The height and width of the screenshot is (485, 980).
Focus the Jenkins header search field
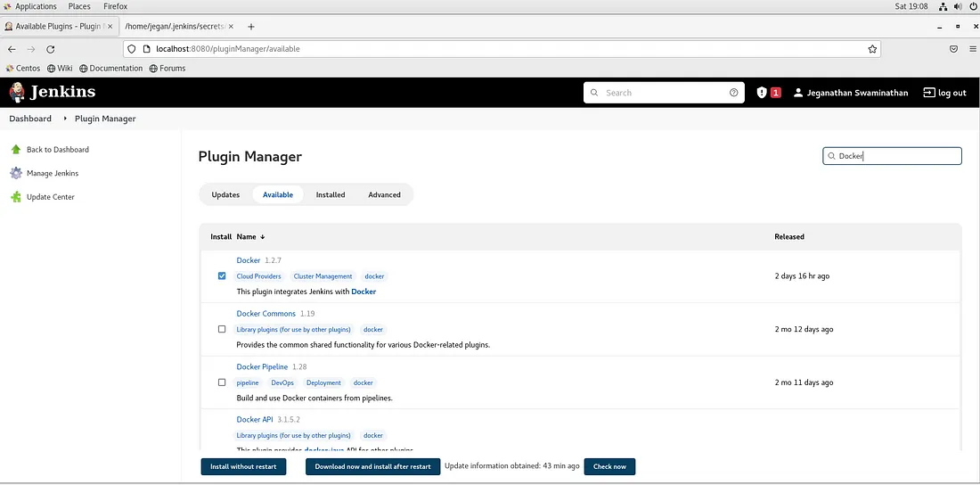[664, 93]
